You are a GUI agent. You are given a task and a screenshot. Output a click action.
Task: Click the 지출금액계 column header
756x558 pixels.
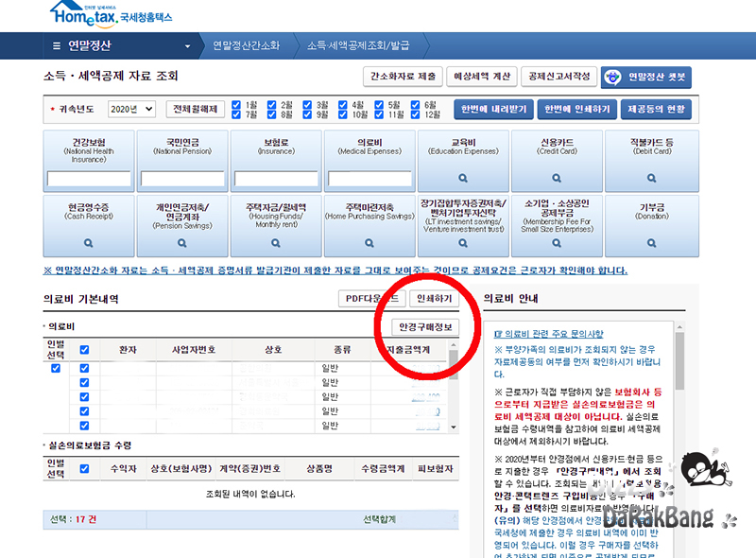408,350
